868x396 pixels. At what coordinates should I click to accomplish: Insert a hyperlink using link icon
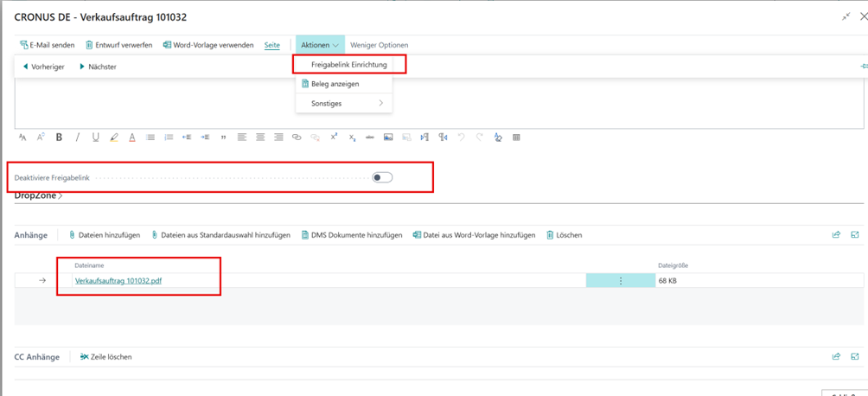pyautogui.click(x=297, y=137)
